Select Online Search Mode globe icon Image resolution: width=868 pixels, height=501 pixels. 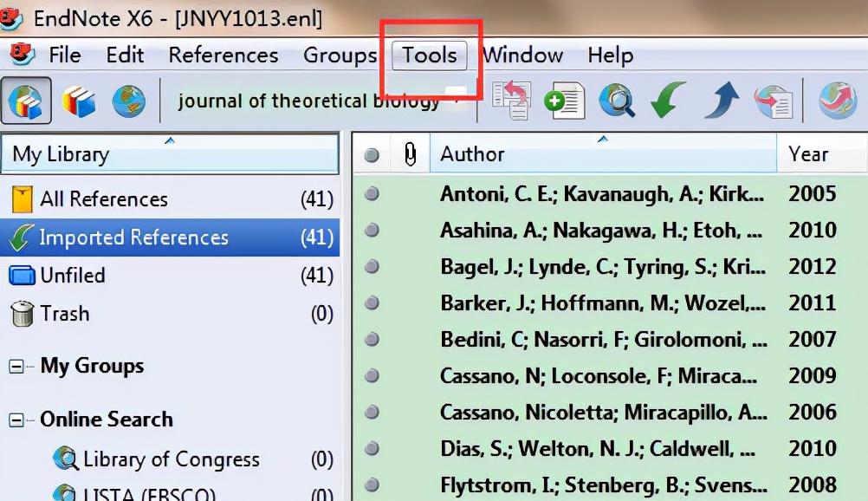pos(128,101)
